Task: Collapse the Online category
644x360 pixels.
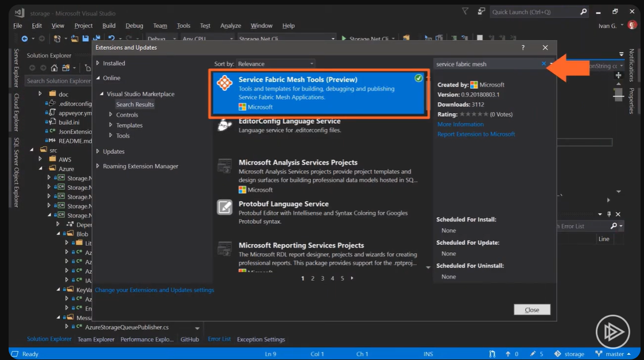Action: point(98,78)
